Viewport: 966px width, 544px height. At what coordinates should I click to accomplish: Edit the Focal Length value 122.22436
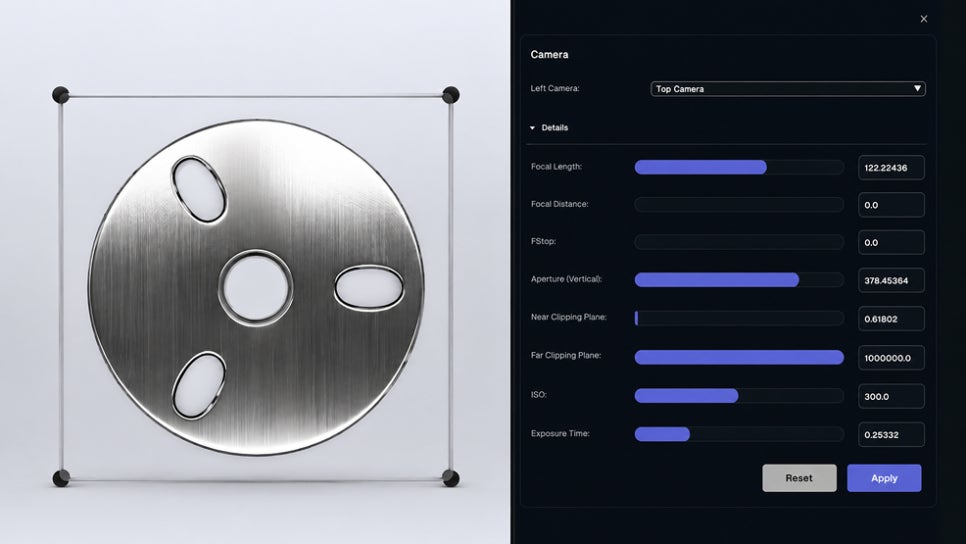[x=891, y=168]
